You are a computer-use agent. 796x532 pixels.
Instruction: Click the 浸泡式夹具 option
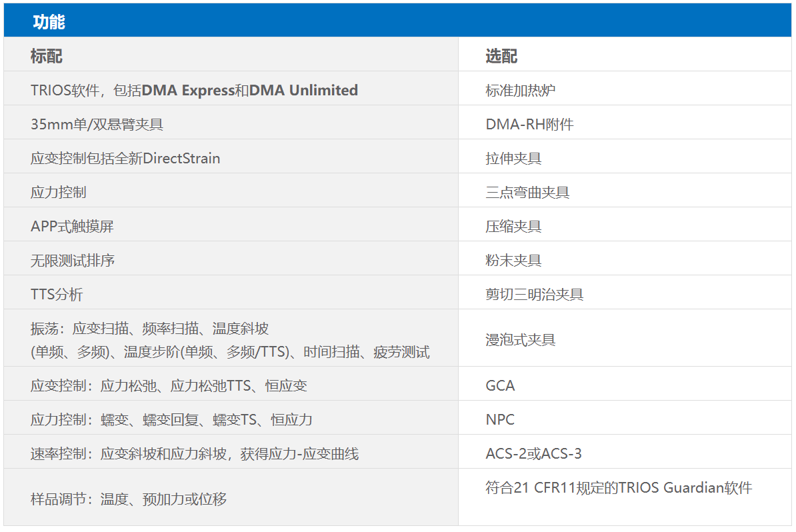click(x=520, y=339)
